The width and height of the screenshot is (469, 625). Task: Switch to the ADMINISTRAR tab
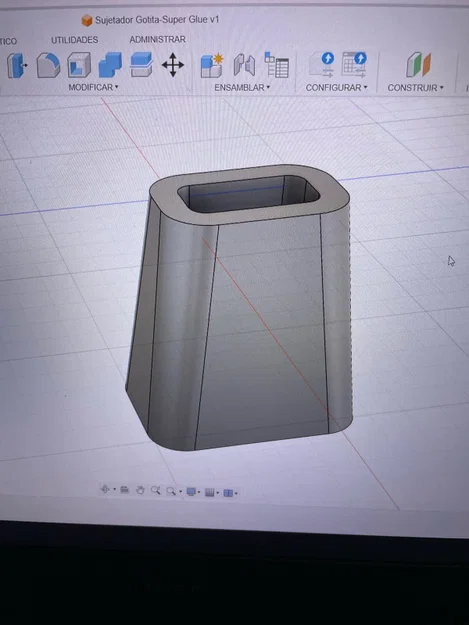pyautogui.click(x=157, y=39)
